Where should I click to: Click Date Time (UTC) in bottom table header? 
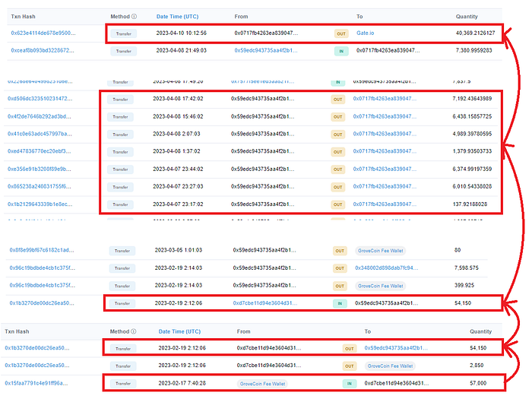coord(179,331)
